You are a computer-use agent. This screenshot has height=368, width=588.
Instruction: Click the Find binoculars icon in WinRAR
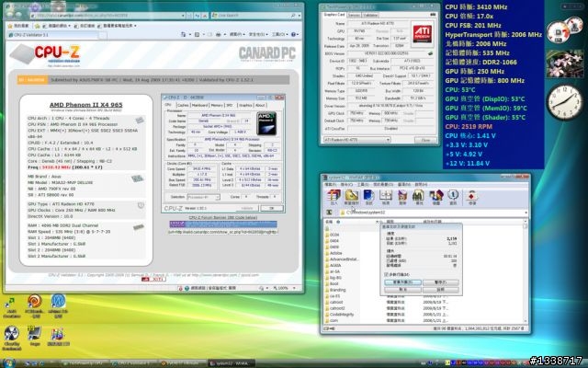(x=419, y=198)
